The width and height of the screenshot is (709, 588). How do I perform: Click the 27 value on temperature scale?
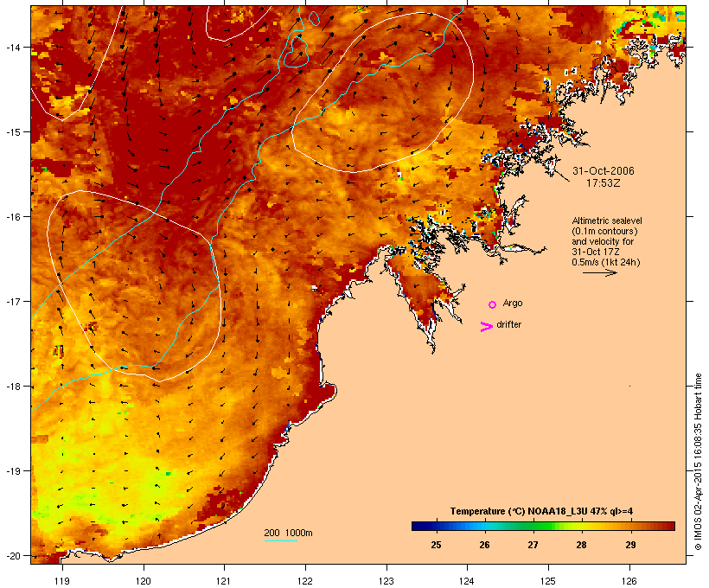pyautogui.click(x=533, y=545)
